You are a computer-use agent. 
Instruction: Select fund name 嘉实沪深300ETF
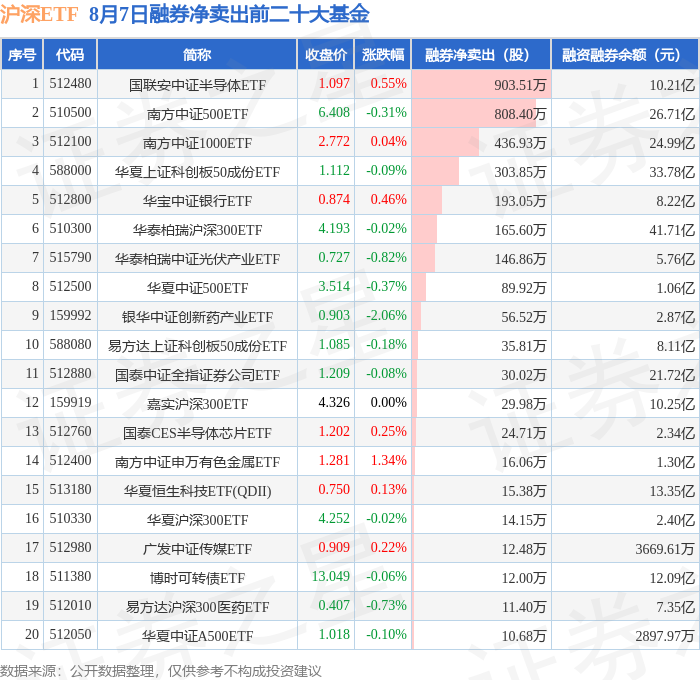coord(197,404)
